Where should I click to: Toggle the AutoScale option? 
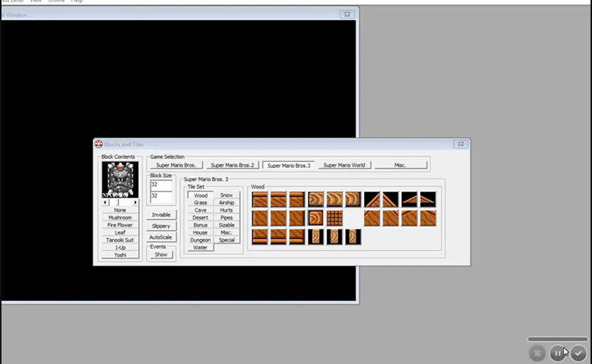coord(161,237)
